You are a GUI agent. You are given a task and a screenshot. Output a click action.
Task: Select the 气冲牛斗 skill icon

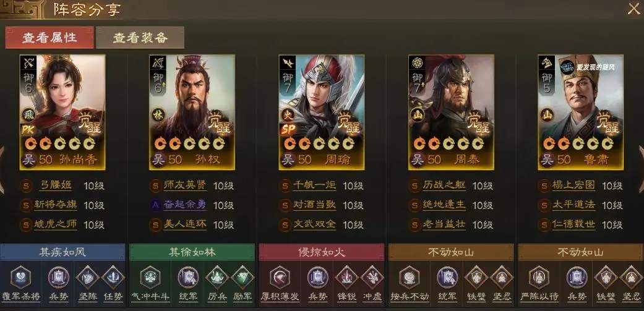150,278
